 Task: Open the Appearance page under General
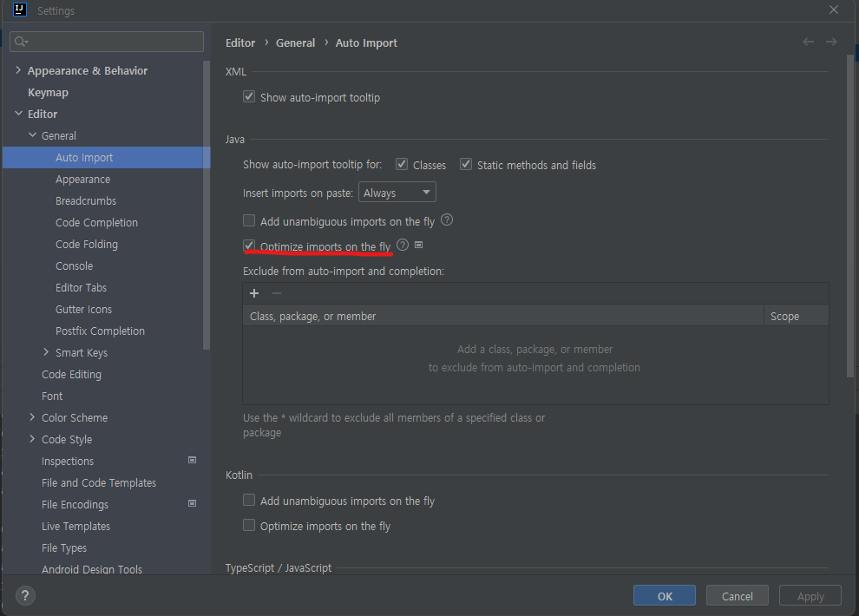tap(82, 180)
